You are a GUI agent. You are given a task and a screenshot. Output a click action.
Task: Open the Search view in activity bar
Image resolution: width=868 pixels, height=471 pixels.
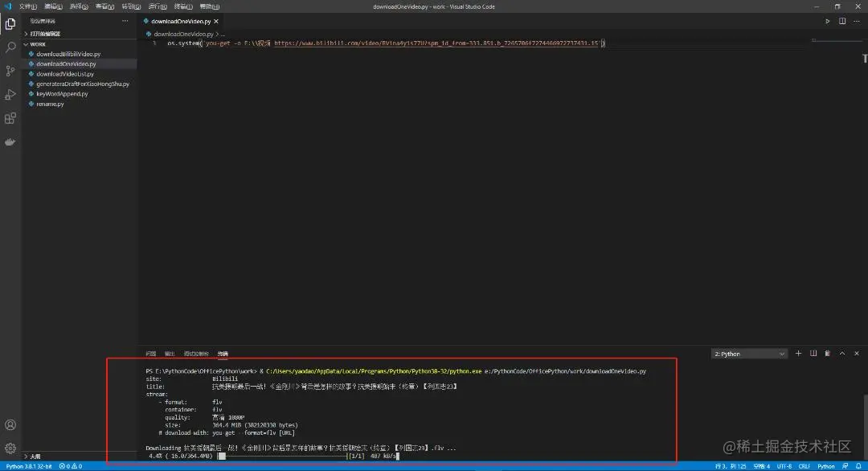tap(10, 47)
